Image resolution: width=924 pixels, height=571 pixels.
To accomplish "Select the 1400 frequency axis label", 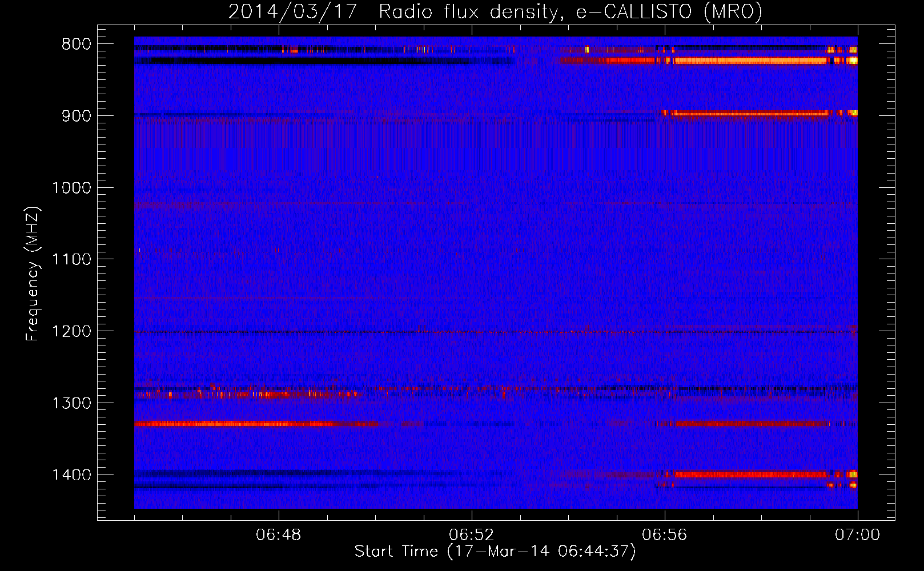I will (71, 475).
